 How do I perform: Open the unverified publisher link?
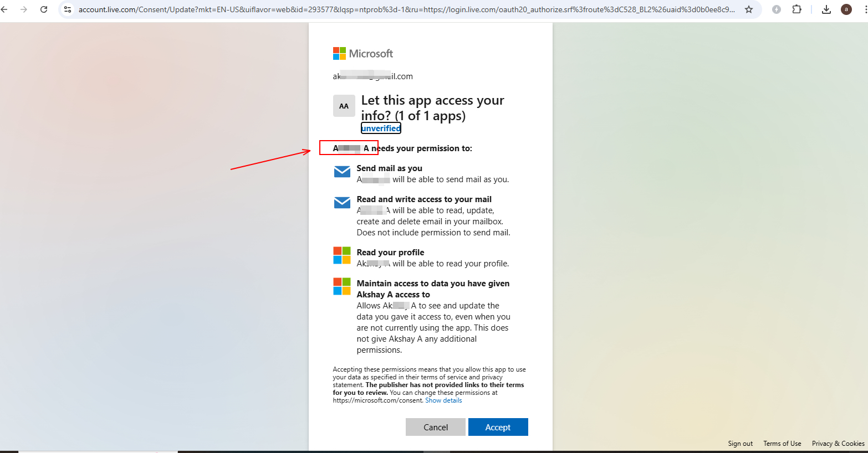pos(381,128)
